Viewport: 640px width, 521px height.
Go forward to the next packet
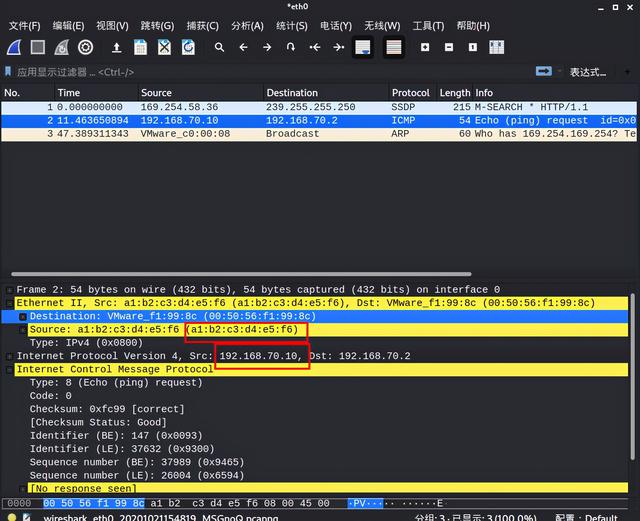pyautogui.click(x=267, y=47)
